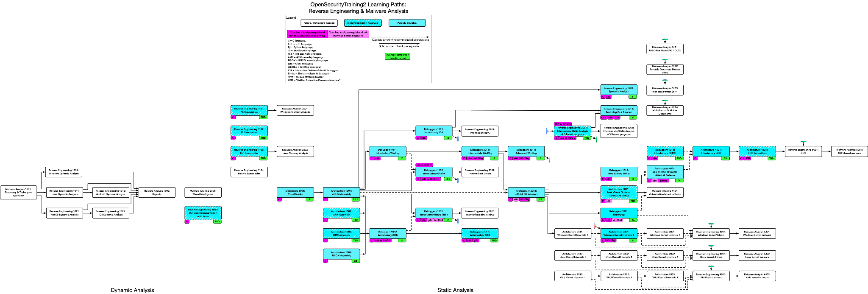This screenshot has width=868, height=294.
Task: Click green connector icon above Malware Analysis 3102
Action: point(665,60)
